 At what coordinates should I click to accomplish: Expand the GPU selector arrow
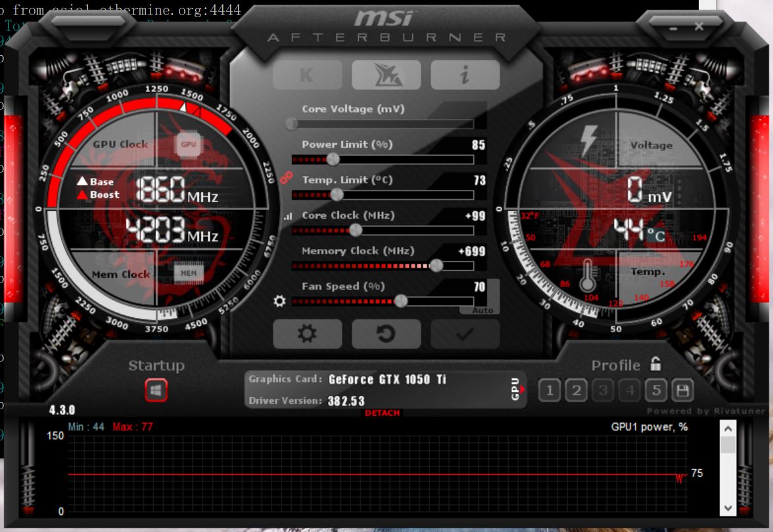coord(517,389)
